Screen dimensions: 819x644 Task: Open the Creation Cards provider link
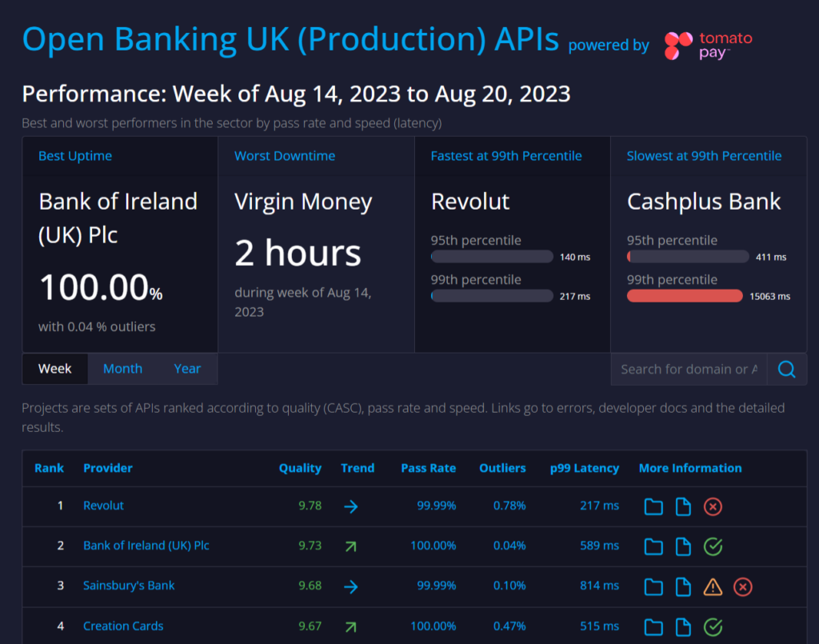pos(123,626)
